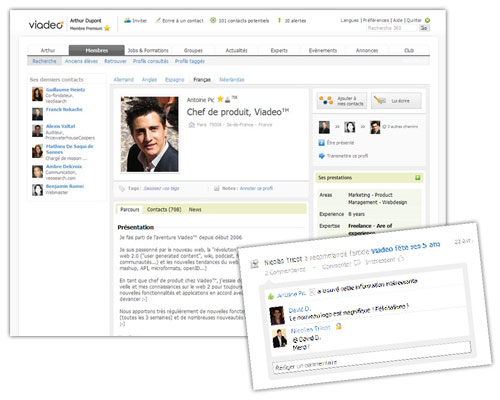The image size is (500, 400).
Task: Click the Préférences link in header
Action: (376, 20)
